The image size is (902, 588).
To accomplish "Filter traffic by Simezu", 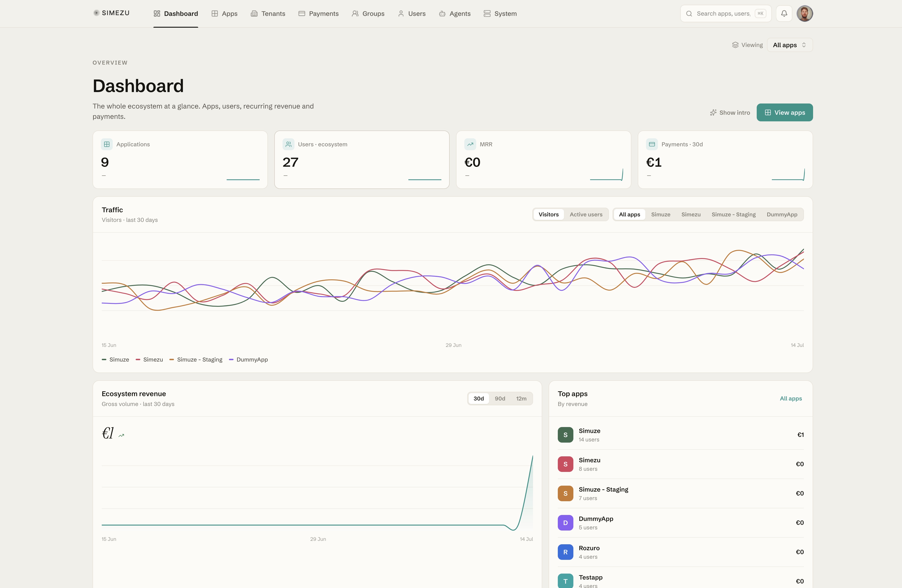I will pos(691,214).
